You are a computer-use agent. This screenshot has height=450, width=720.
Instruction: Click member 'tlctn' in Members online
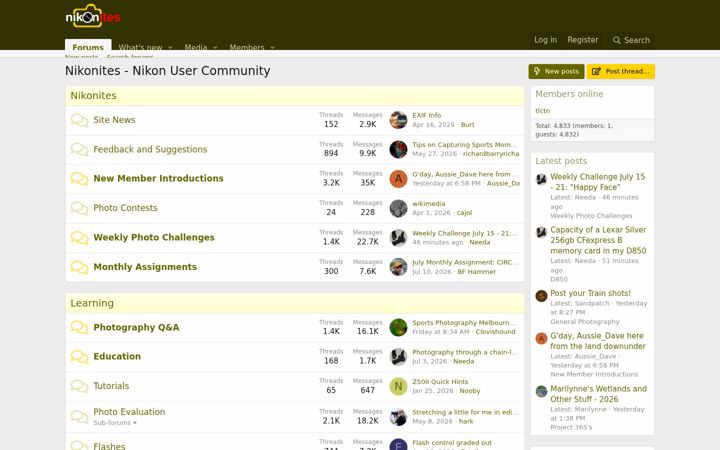click(542, 111)
